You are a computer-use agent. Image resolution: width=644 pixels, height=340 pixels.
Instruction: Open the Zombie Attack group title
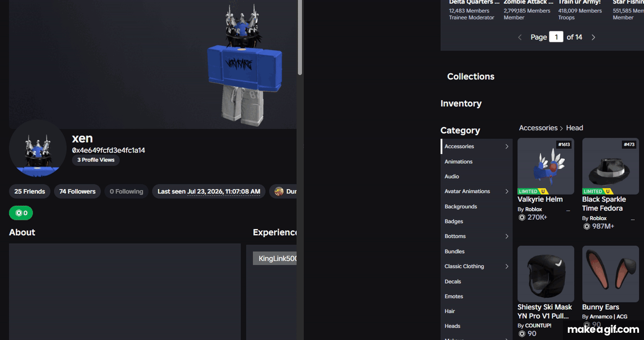point(529,3)
